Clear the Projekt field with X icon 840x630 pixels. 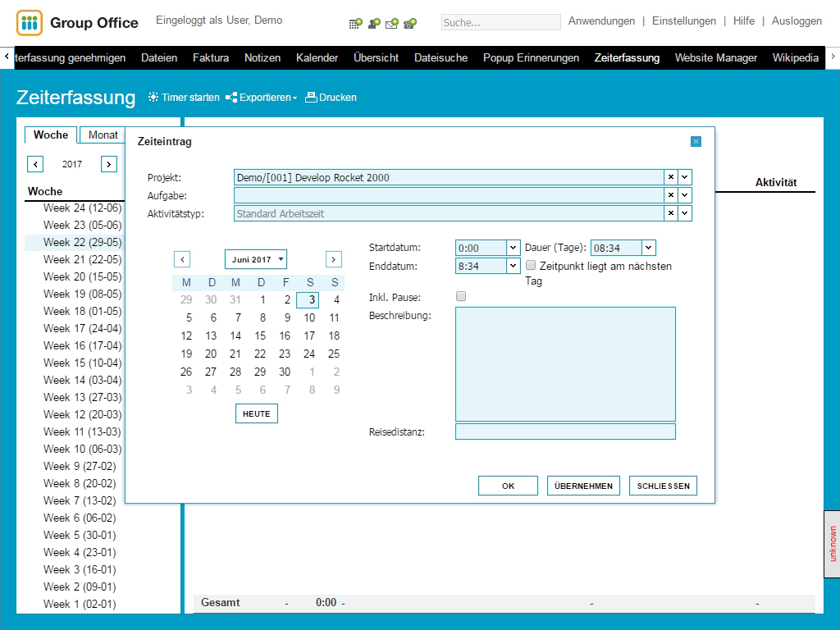(670, 177)
